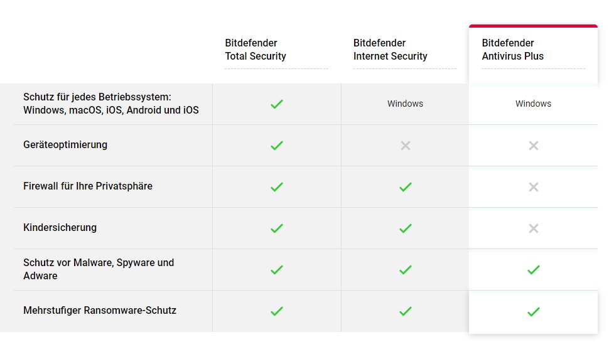Click the Firewall checkmark under Internet Security

[x=405, y=187]
